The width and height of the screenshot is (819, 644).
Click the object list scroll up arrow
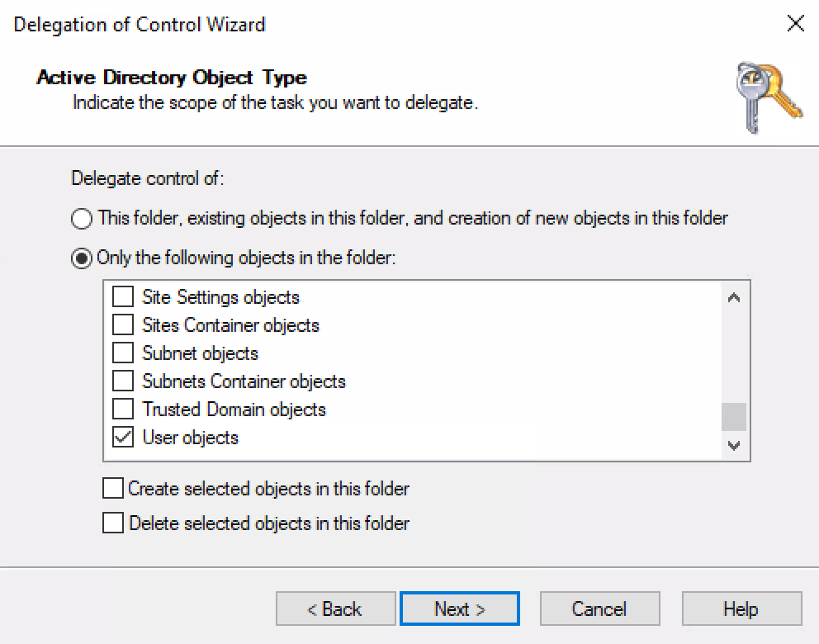[734, 298]
